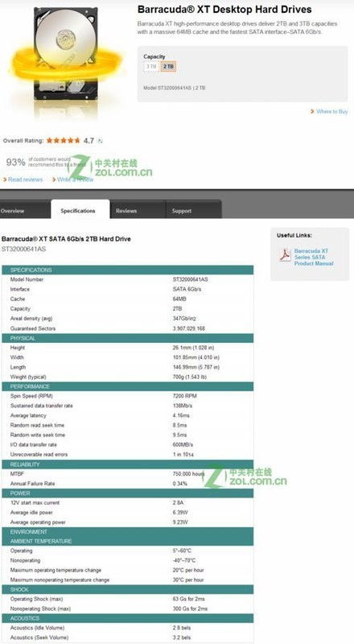Viewport: 354px width, 644px height.
Task: Click the orange arrow before Write a review
Action: click(x=54, y=180)
